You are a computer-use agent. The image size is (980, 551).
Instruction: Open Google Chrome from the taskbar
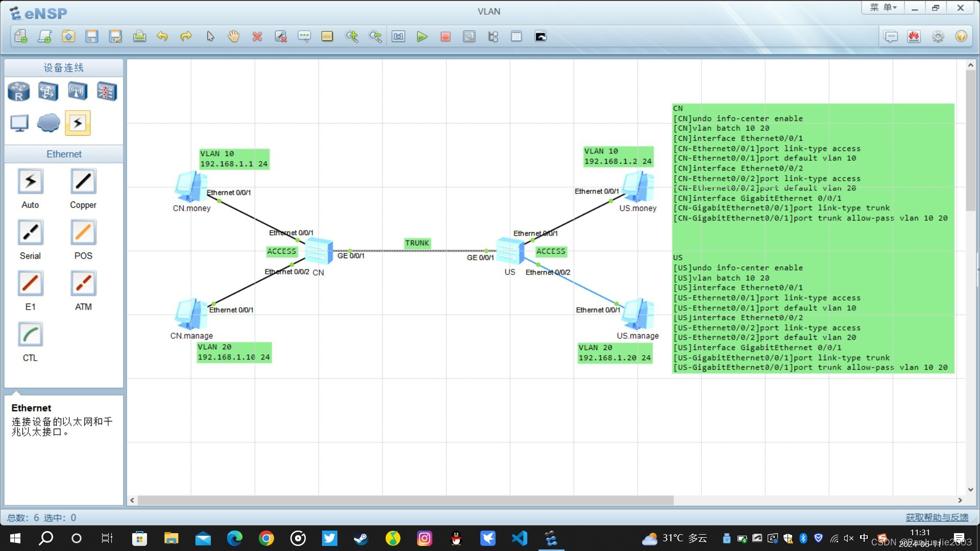coord(266,538)
